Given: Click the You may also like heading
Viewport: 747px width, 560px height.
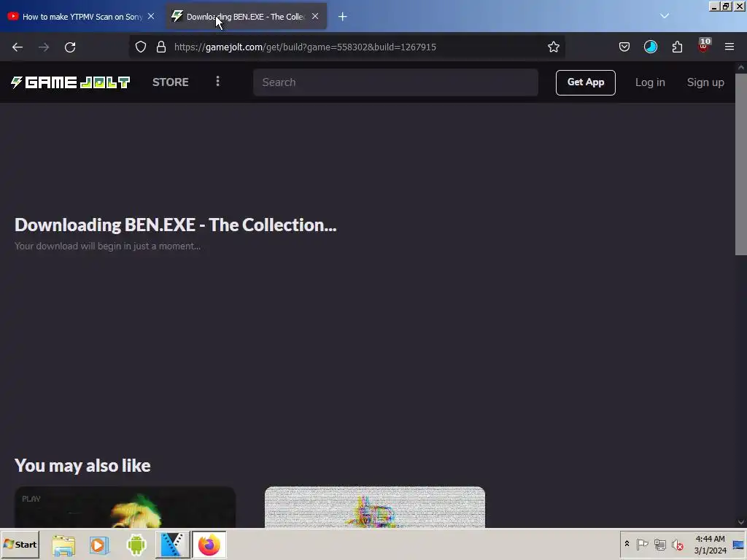Looking at the screenshot, I should click(x=82, y=465).
